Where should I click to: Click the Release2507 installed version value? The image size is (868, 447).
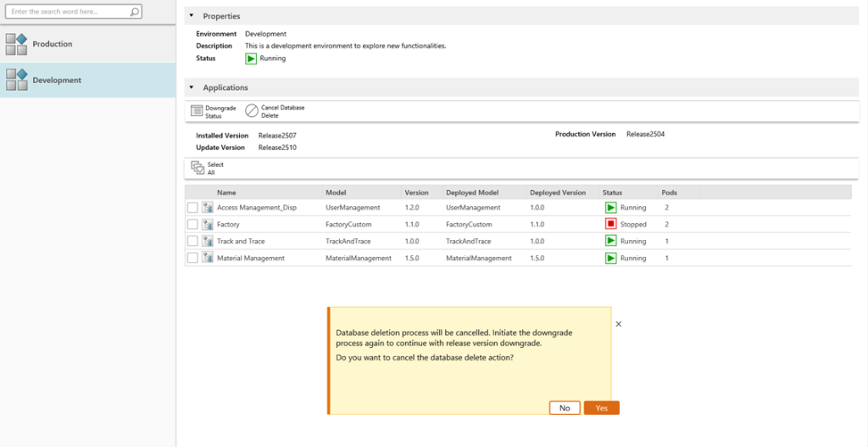[x=278, y=136]
